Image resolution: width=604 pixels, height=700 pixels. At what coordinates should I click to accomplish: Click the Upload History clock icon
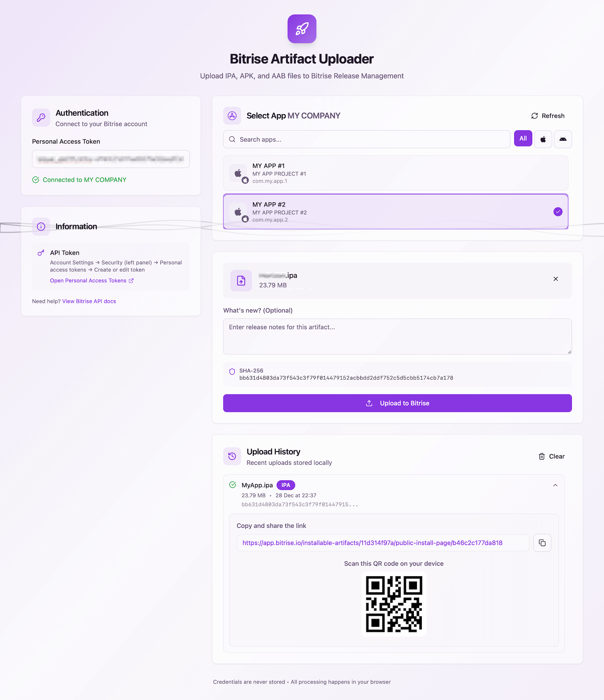pos(232,456)
